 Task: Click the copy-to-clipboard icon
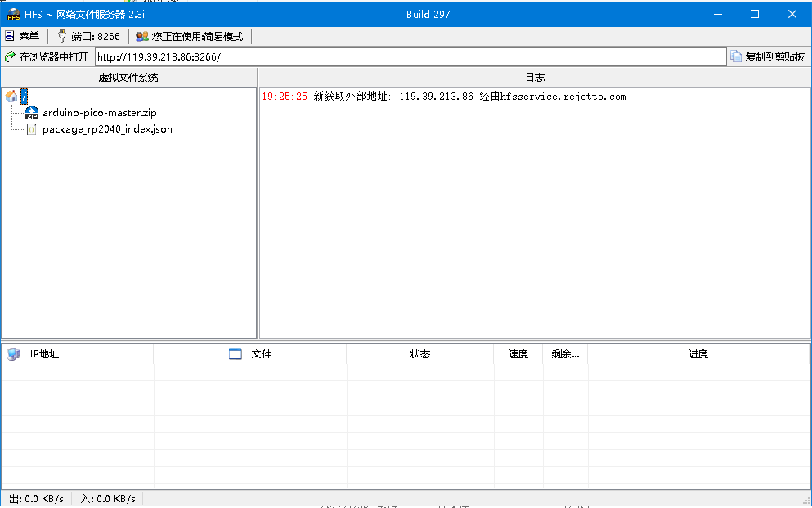[738, 56]
